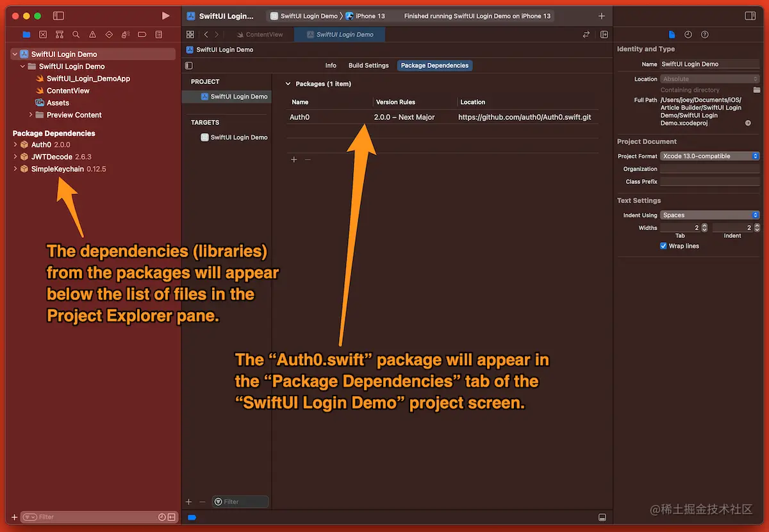Adjust the Tab width stepper
Image resolution: width=769 pixels, height=532 pixels.
tap(704, 228)
